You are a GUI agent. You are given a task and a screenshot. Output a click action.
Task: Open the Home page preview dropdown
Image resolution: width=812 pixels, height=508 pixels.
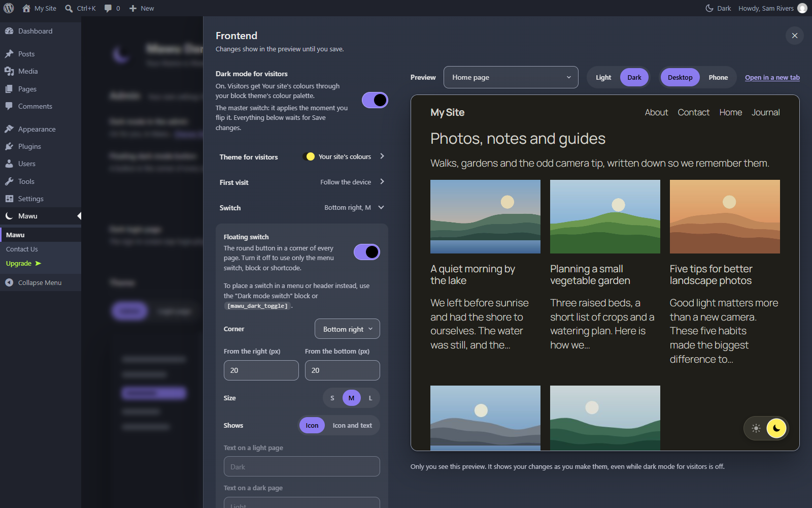coord(511,77)
